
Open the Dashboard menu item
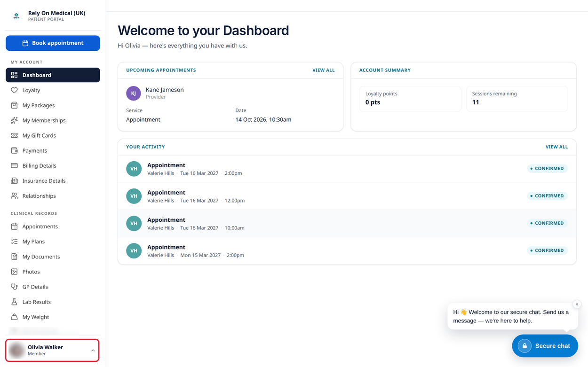pyautogui.click(x=53, y=75)
